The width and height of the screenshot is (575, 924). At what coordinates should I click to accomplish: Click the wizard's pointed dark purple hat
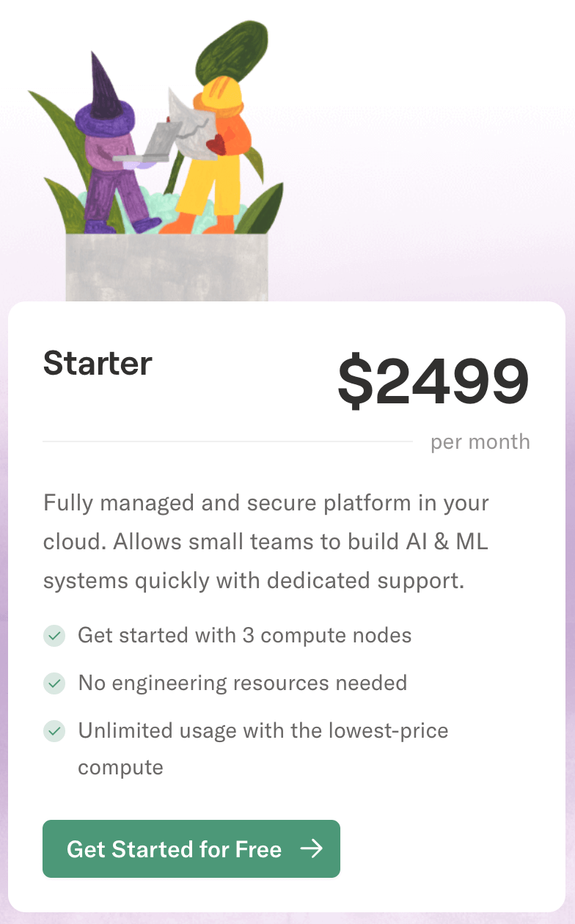103,84
